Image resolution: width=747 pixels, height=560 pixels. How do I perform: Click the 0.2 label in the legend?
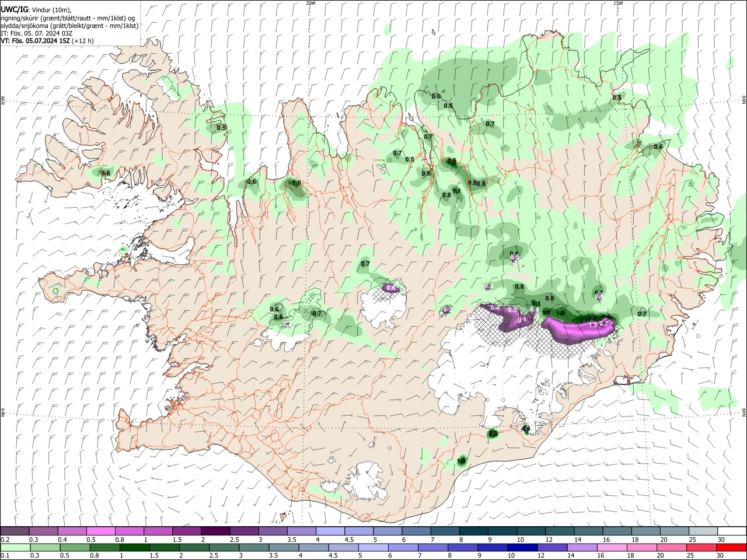coord(5,540)
